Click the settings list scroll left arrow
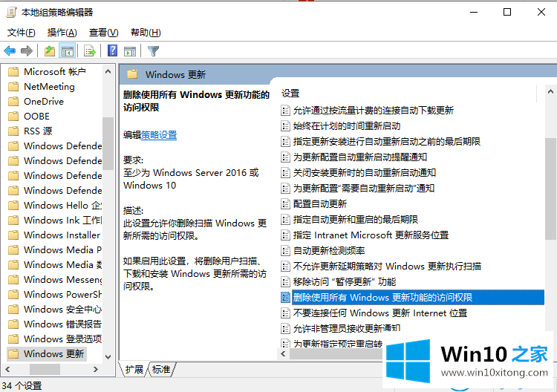This screenshot has height=392, width=557. [283, 353]
